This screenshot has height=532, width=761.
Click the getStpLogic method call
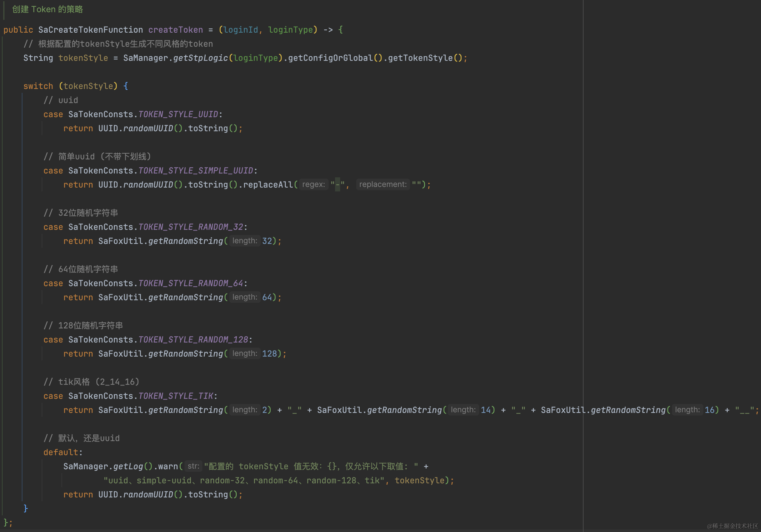200,58
